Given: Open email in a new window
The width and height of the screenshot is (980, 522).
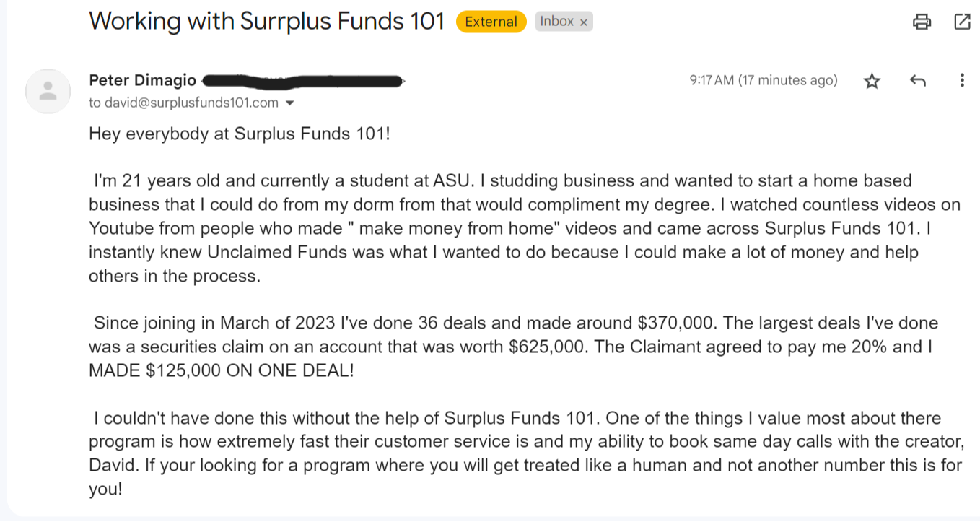Looking at the screenshot, I should point(962,22).
